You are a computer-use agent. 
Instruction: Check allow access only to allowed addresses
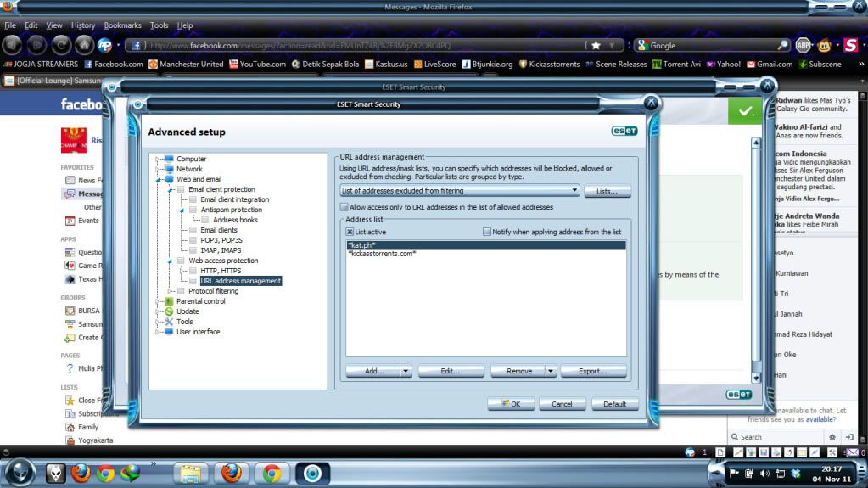click(x=344, y=207)
